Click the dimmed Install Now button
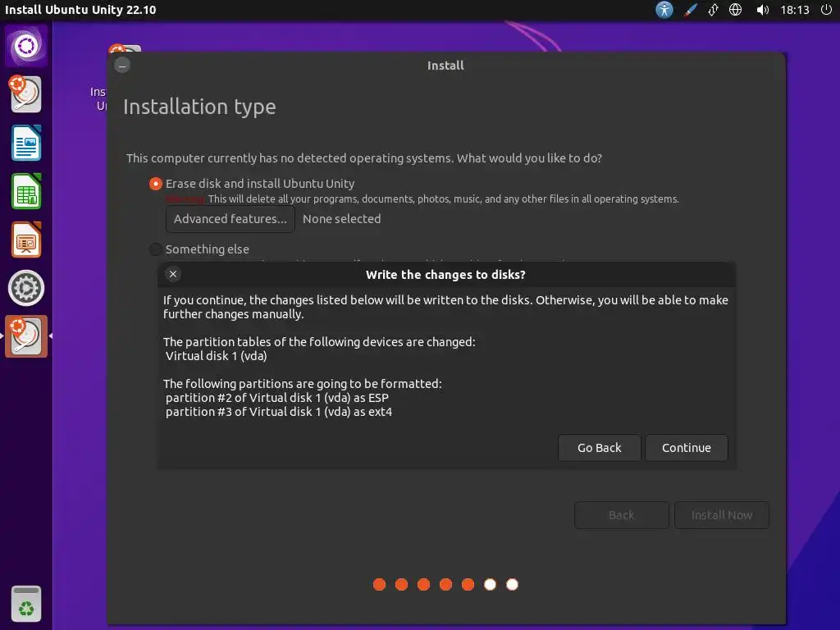 pos(722,515)
